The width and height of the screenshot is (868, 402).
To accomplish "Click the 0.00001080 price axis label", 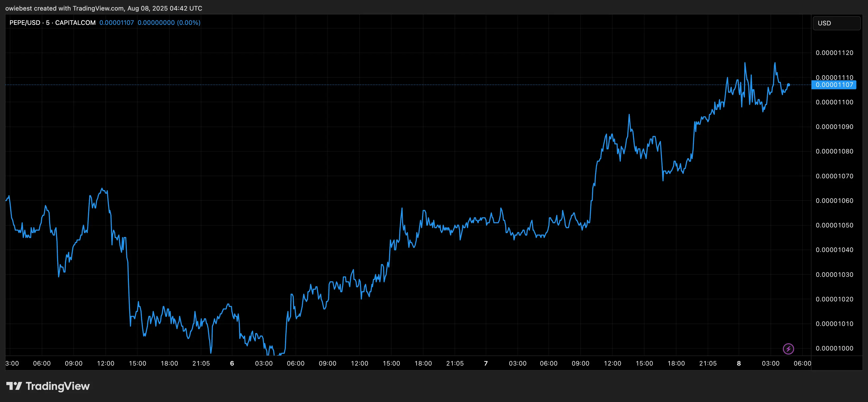I will point(834,151).
